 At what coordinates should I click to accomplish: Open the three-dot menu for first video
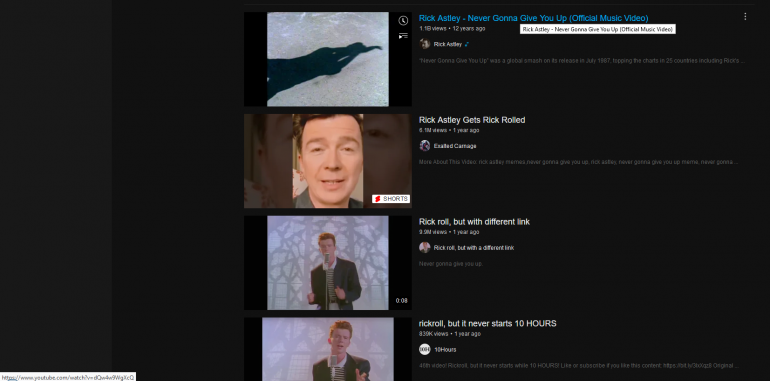pos(745,17)
